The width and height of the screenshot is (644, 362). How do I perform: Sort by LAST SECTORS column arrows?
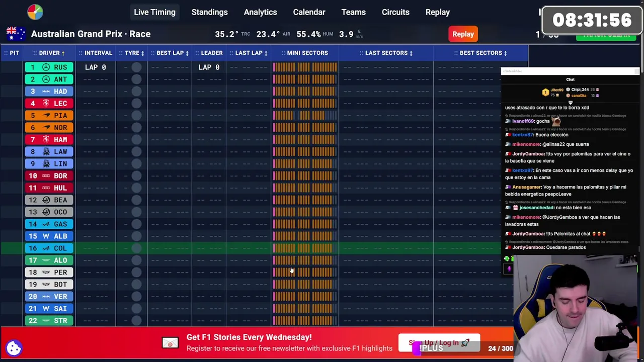(x=411, y=53)
